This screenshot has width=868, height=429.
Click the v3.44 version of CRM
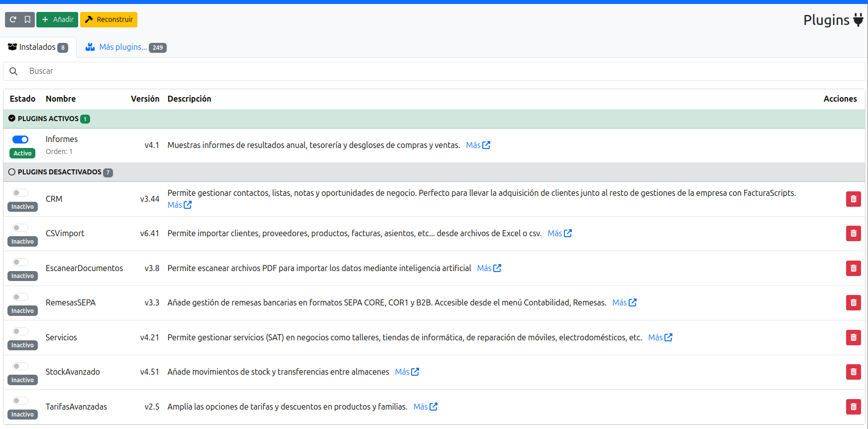coord(150,199)
